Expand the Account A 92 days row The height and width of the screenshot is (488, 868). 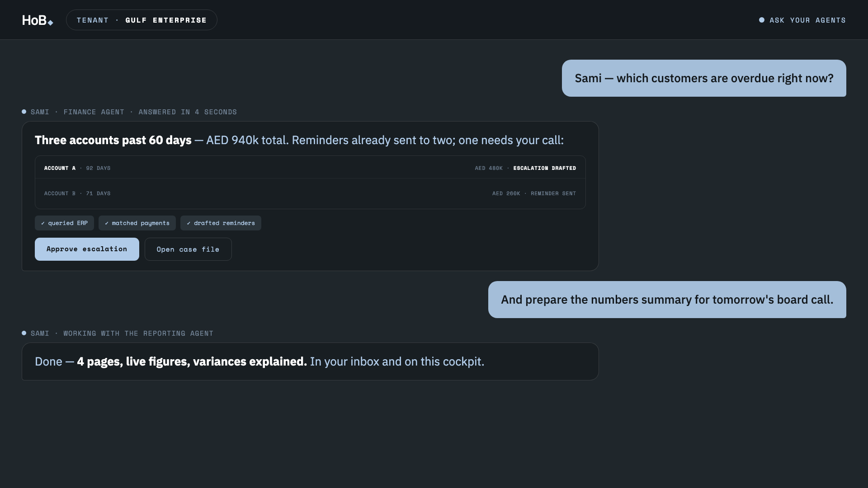[310, 168]
